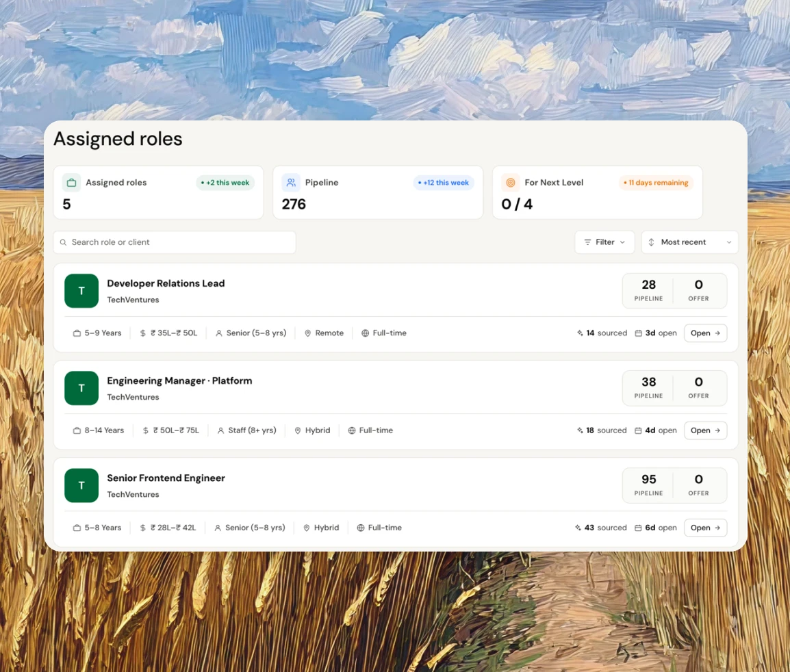Click location pin in Engineering Manager row
790x672 pixels.
click(298, 430)
